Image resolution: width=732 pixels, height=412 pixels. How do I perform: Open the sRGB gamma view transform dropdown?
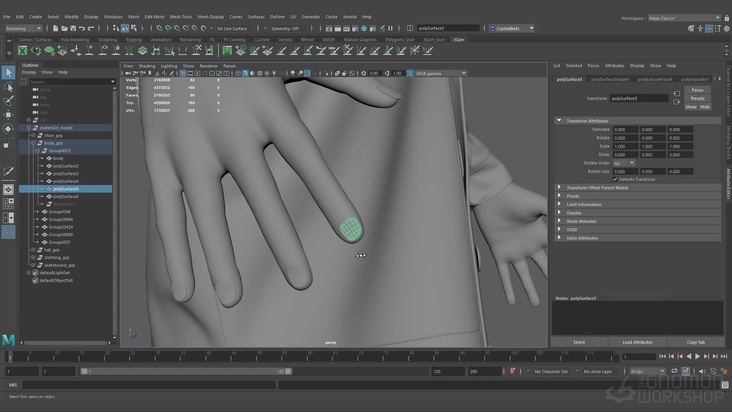click(441, 73)
